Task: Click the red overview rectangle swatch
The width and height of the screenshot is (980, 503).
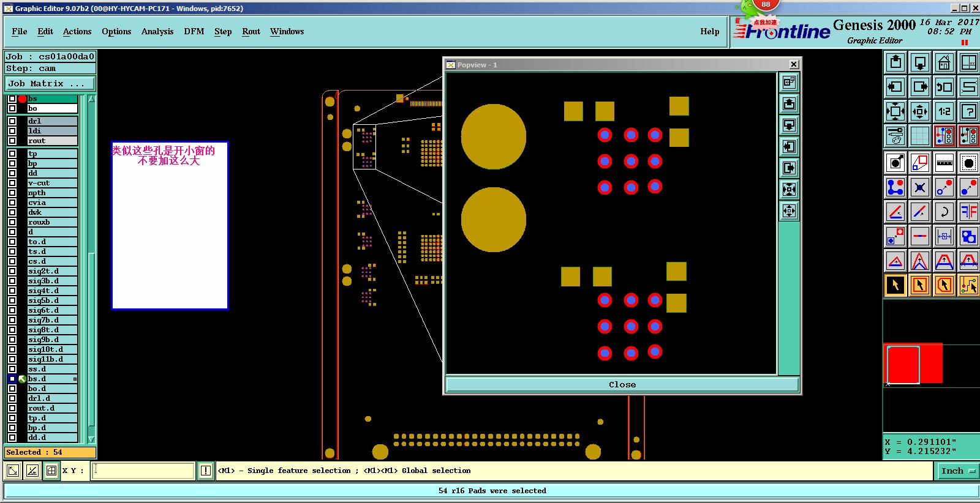Action: pyautogui.click(x=916, y=363)
